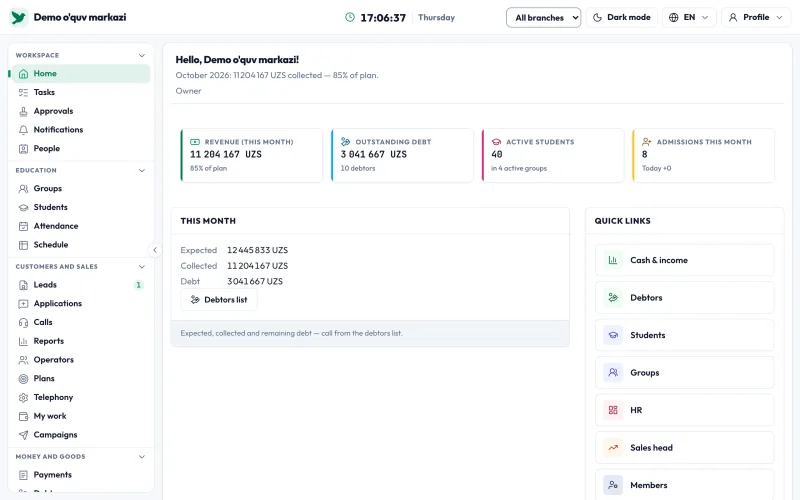Open Tasks in the sidebar
This screenshot has width=800, height=500.
tap(81, 92)
